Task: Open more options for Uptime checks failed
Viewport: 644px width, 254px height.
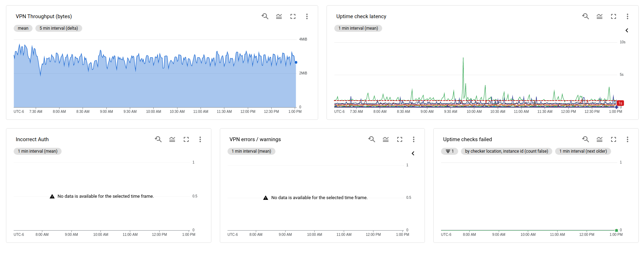Action: click(x=628, y=139)
